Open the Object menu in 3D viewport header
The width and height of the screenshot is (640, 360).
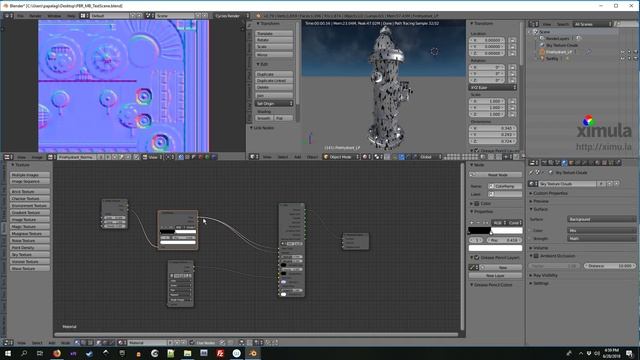point(312,157)
